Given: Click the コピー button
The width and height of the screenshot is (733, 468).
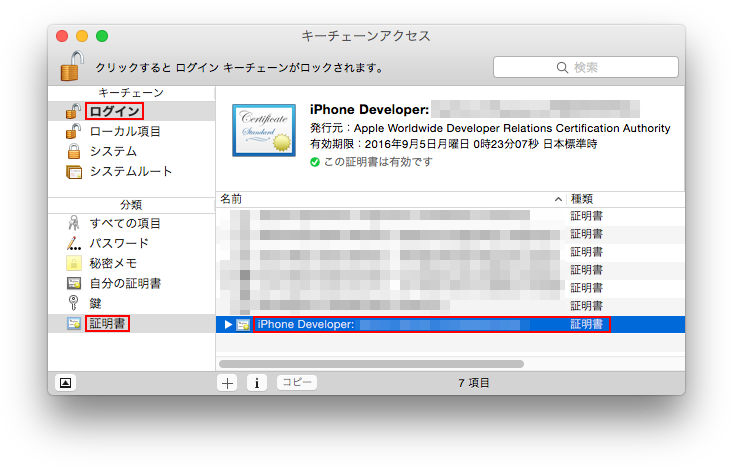Looking at the screenshot, I should pos(297,382).
